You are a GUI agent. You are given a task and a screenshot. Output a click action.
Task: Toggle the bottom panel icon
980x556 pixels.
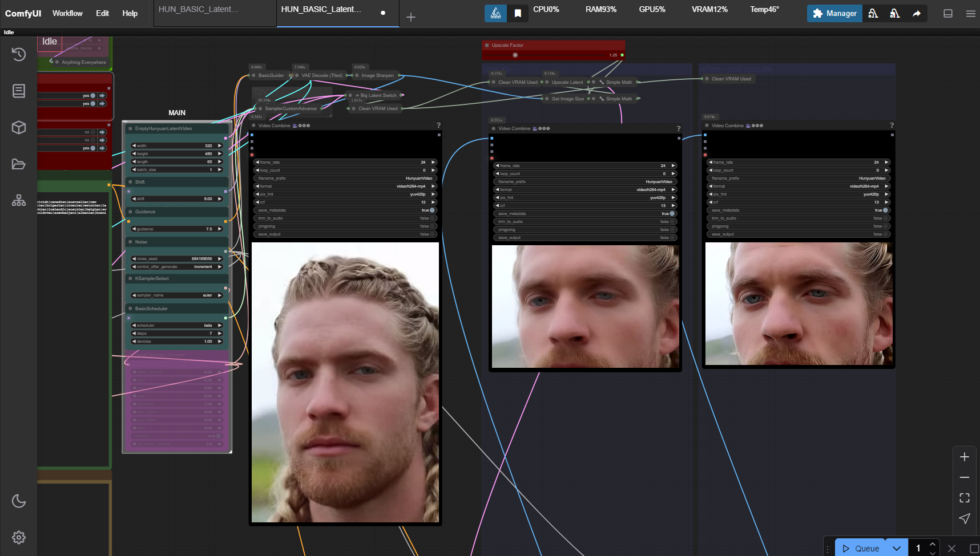click(948, 13)
